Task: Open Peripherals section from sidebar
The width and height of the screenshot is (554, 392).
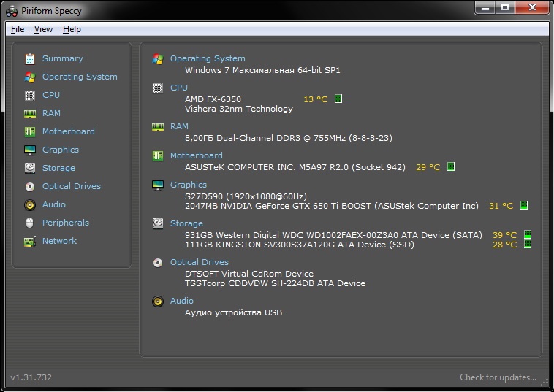Action: [66, 223]
